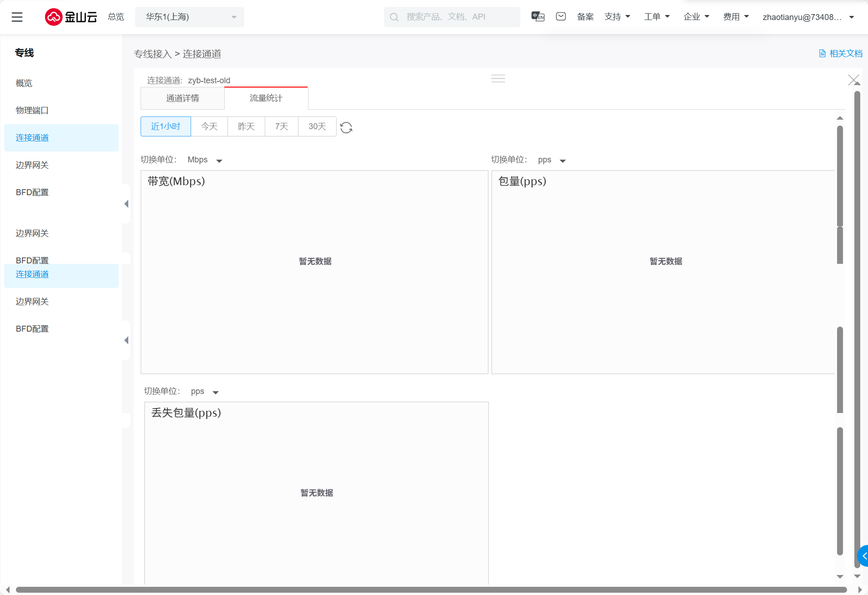
Task: Open the hamburger navigation menu
Action: tap(17, 17)
